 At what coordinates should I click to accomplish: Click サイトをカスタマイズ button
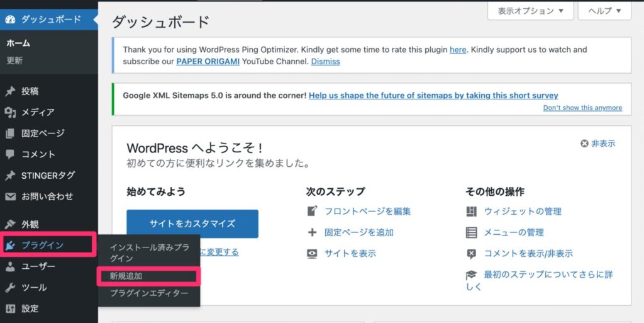(192, 224)
